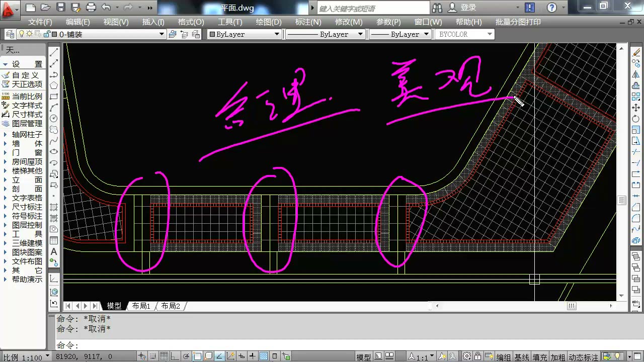This screenshot has height=362, width=644.
Task: Open the ByLayer linetype dropdown
Action: (x=325, y=34)
